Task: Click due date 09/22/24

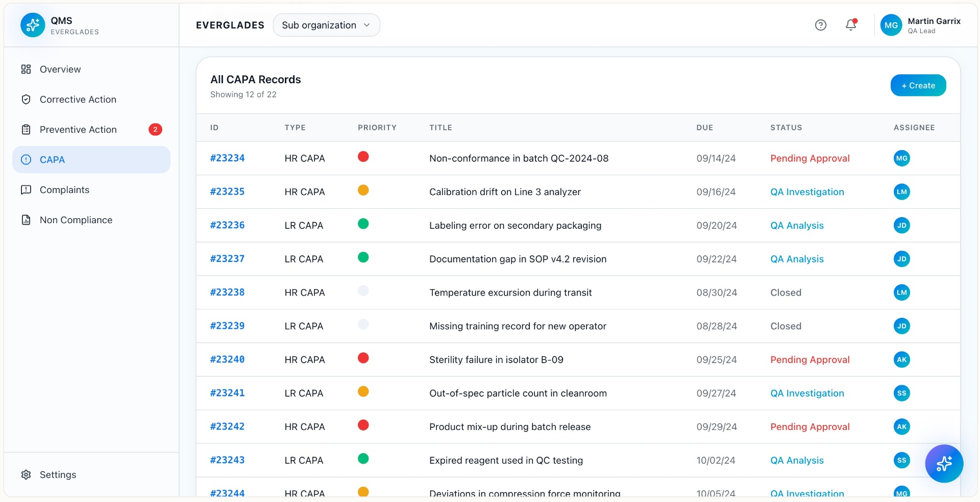Action: pyautogui.click(x=716, y=259)
